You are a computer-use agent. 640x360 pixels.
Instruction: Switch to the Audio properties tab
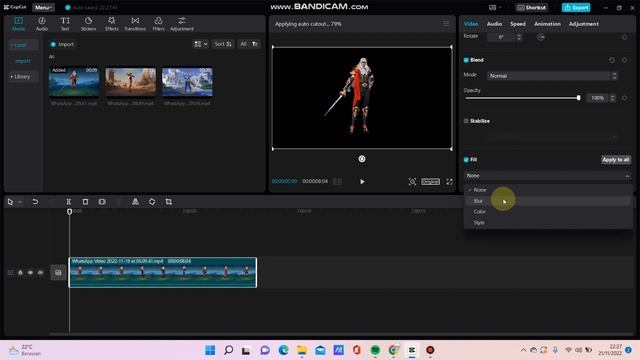494,24
